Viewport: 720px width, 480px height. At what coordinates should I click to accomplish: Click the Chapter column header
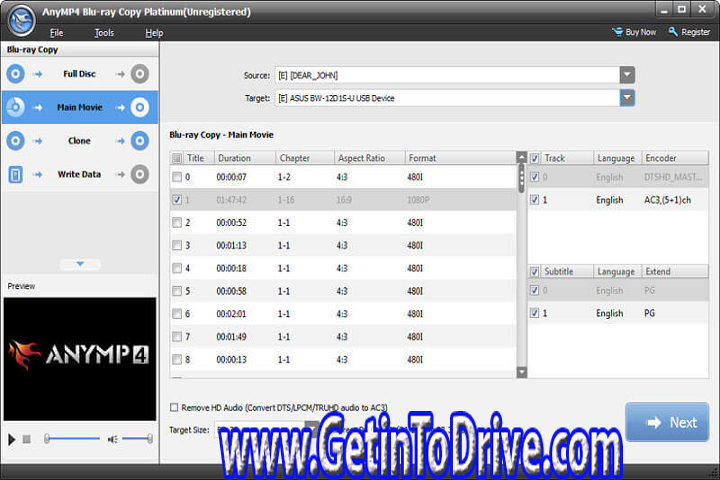[305, 158]
